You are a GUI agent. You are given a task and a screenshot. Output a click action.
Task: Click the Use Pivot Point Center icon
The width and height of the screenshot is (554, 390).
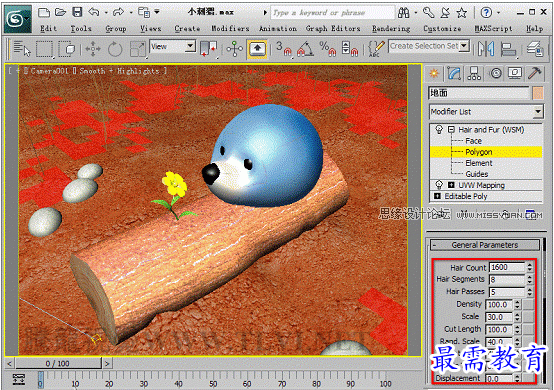point(208,49)
